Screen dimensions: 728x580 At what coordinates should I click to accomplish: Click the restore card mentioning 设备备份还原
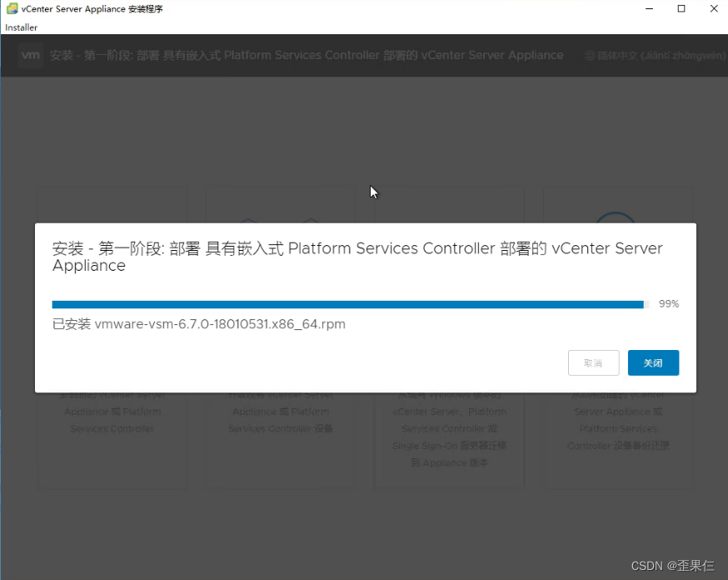tap(618, 337)
